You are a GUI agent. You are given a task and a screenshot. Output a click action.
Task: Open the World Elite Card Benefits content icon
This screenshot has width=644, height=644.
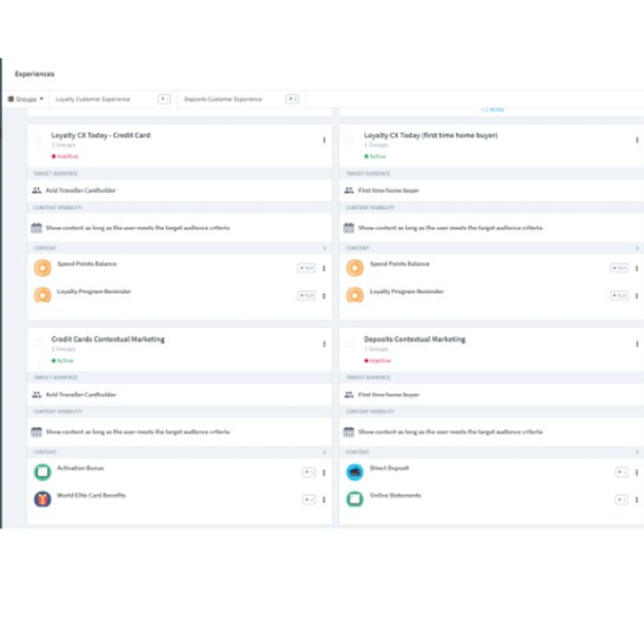42,499
